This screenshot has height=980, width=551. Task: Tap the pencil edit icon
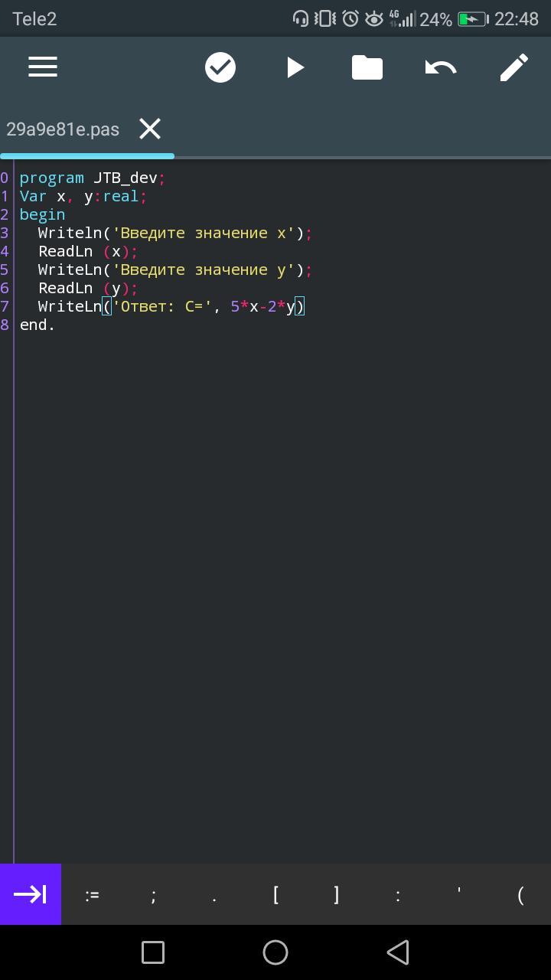pos(514,67)
